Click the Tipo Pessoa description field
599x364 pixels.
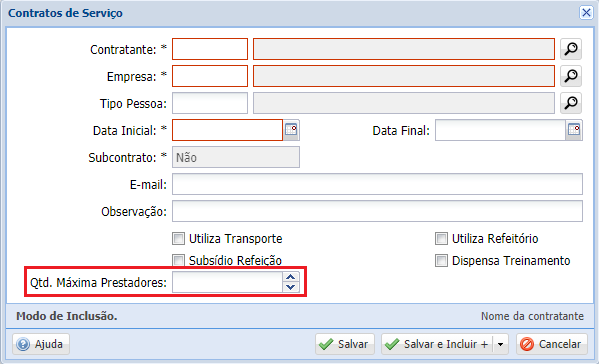point(404,103)
